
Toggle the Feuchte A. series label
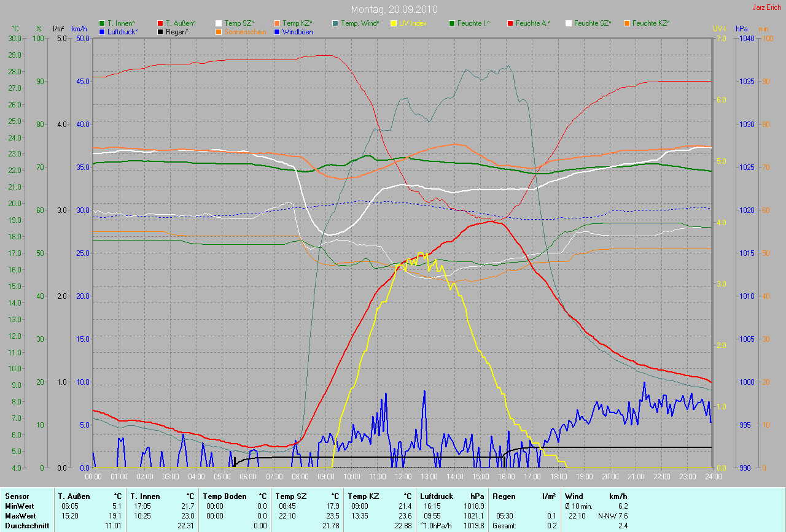click(x=533, y=23)
